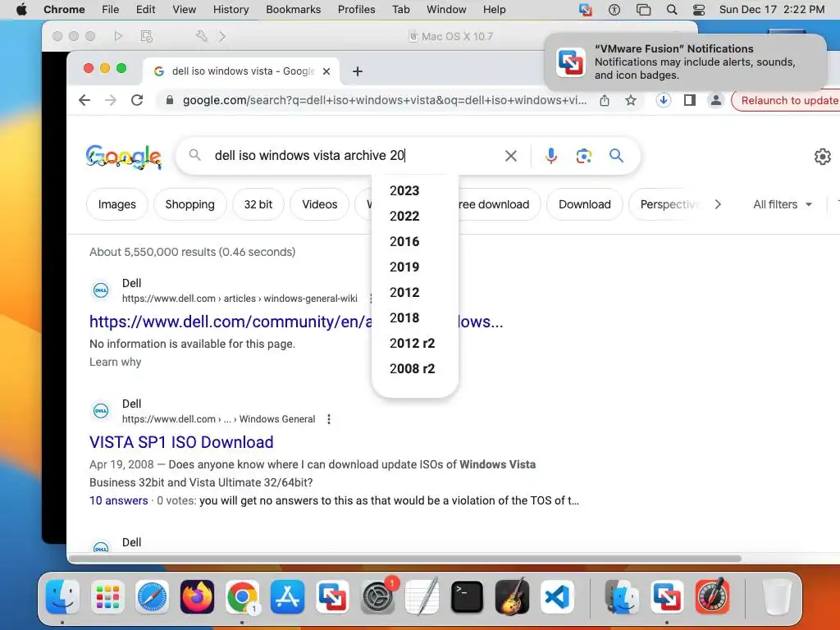Viewport: 840px width, 630px height.
Task: Open Visual Studio Code from the Dock
Action: click(557, 597)
